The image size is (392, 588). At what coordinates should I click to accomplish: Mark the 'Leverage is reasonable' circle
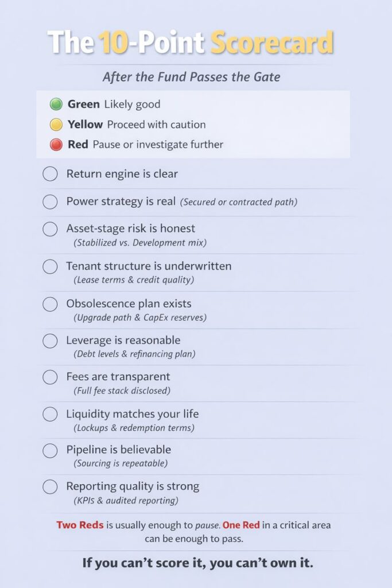[x=50, y=341]
